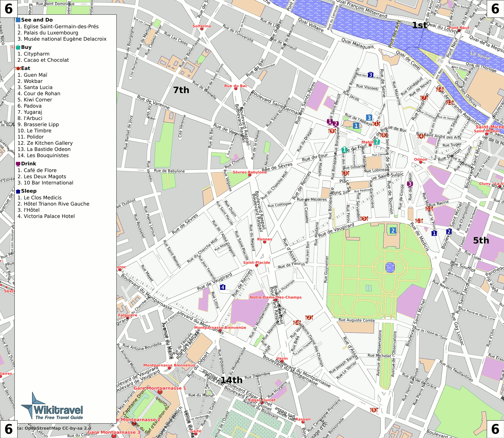Click the Solférino metro station dot
Viewport: 504px width, 438px height.
click(x=202, y=29)
